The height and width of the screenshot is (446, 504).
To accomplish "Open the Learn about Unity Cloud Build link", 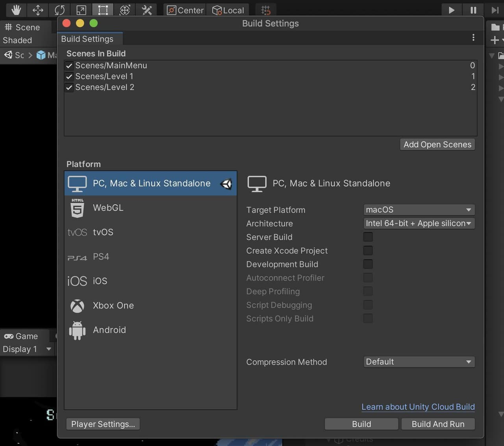I will (418, 407).
